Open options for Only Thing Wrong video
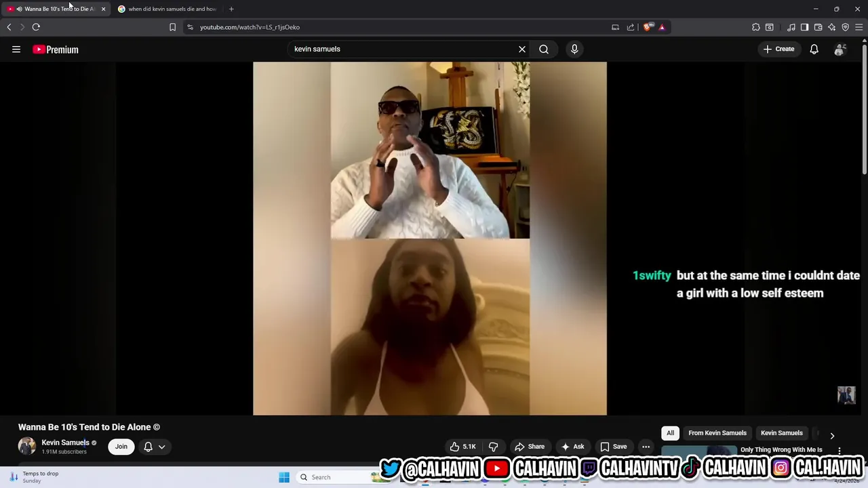The height and width of the screenshot is (488, 868). point(840,451)
